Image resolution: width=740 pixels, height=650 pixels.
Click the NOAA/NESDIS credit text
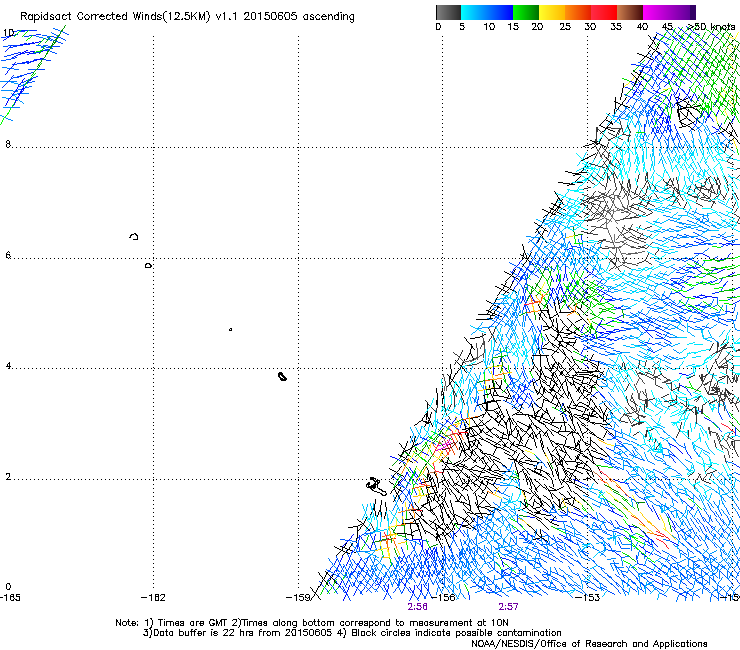(589, 643)
